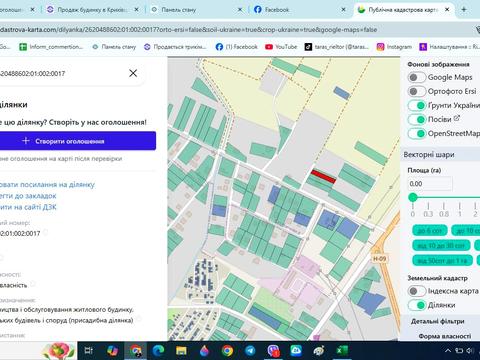Open the parcel on ДЗК site link
The width and height of the screenshot is (480, 360).
click(x=28, y=207)
